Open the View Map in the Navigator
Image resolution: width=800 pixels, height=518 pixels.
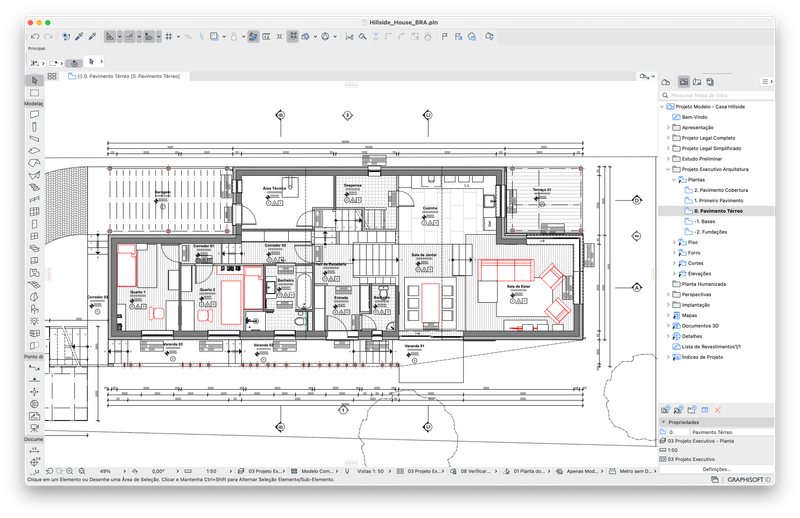pos(684,82)
